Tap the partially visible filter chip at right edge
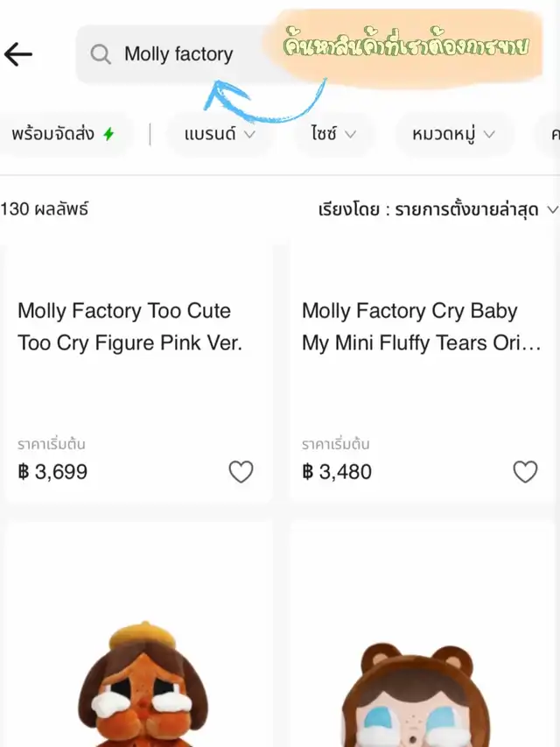Image resolution: width=560 pixels, height=747 pixels. pos(553,134)
